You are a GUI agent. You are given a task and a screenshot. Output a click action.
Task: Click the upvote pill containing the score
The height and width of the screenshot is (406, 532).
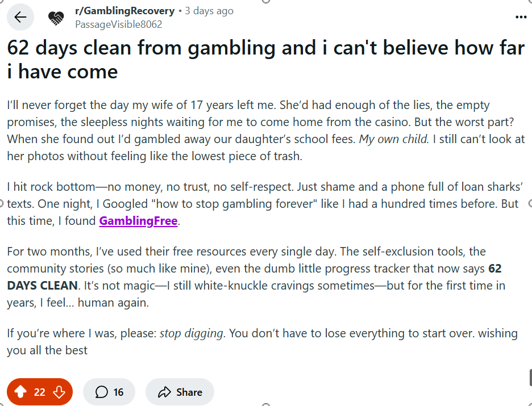[39, 391]
